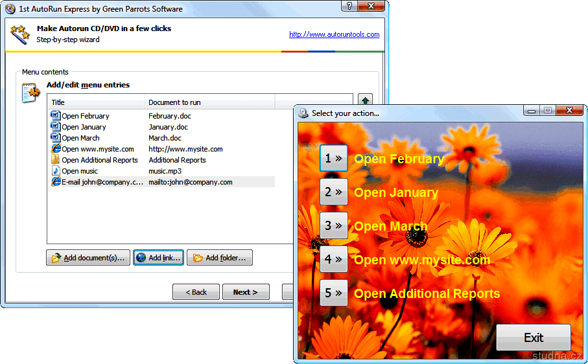Click the Word icon beside Open February
Image resolution: width=588 pixels, height=364 pixels.
[x=55, y=116]
